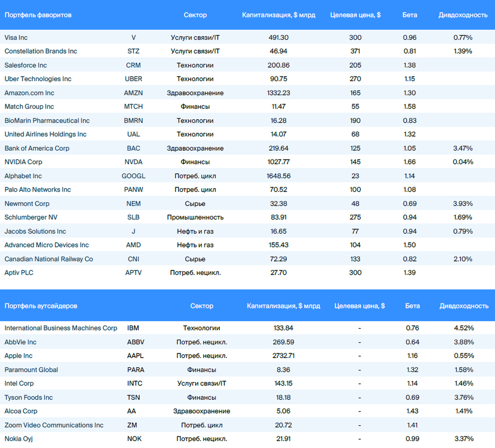
Task: Select 'Дивдоходность' header in the favorites table
Action: [463, 15]
